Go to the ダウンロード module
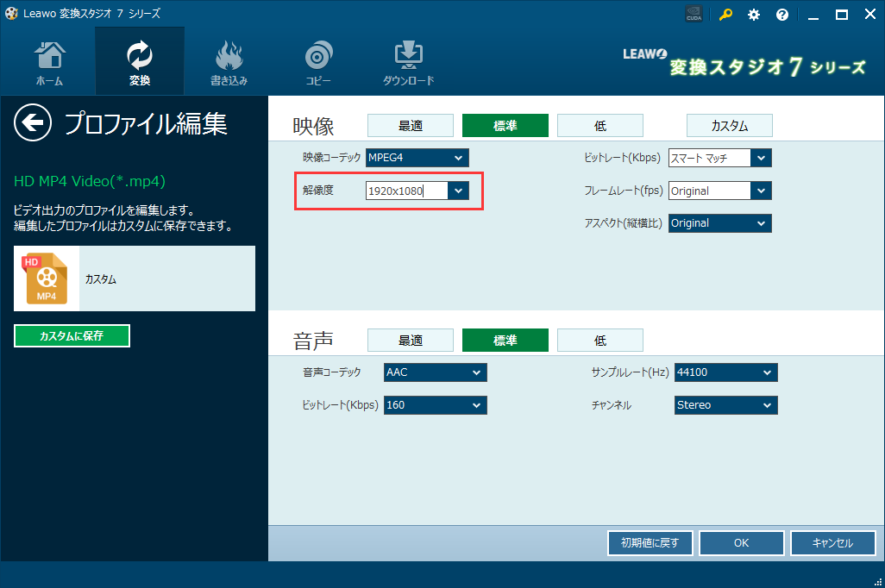This screenshot has height=588, width=885. [x=408, y=63]
